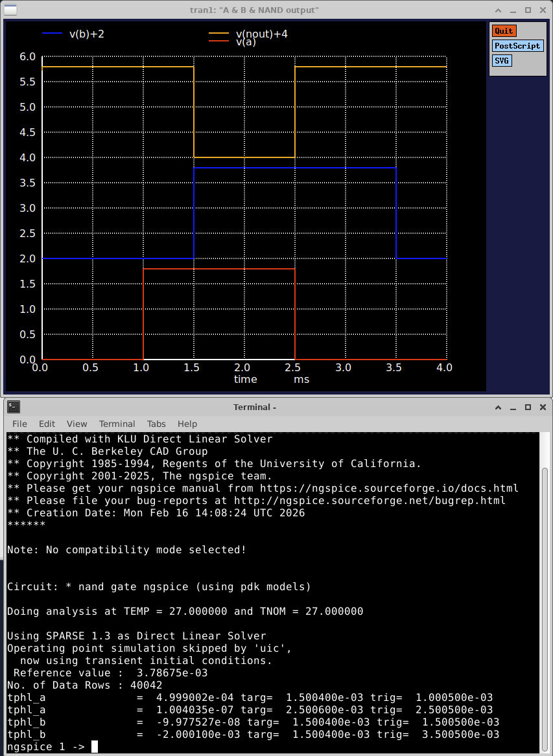Save the waveform plot as SVG
This screenshot has height=756, width=553.
tap(501, 60)
